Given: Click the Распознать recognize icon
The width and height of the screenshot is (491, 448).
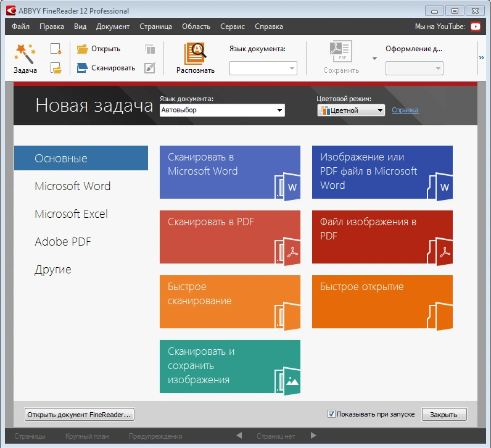Looking at the screenshot, I should coord(195,54).
